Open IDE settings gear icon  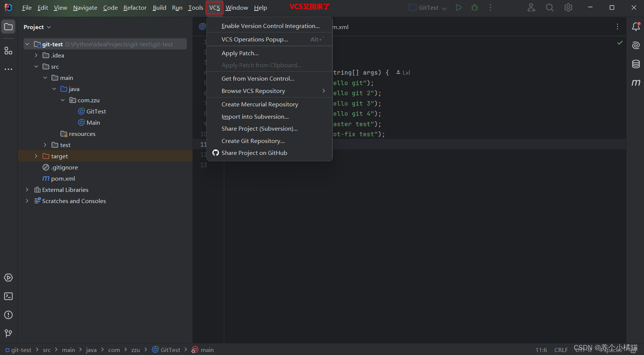click(568, 7)
